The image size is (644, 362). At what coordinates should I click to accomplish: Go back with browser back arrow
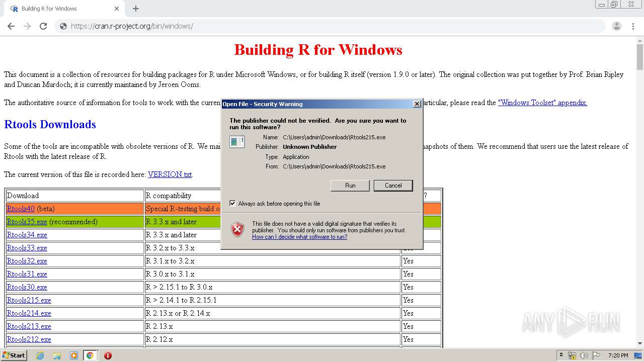(11, 26)
